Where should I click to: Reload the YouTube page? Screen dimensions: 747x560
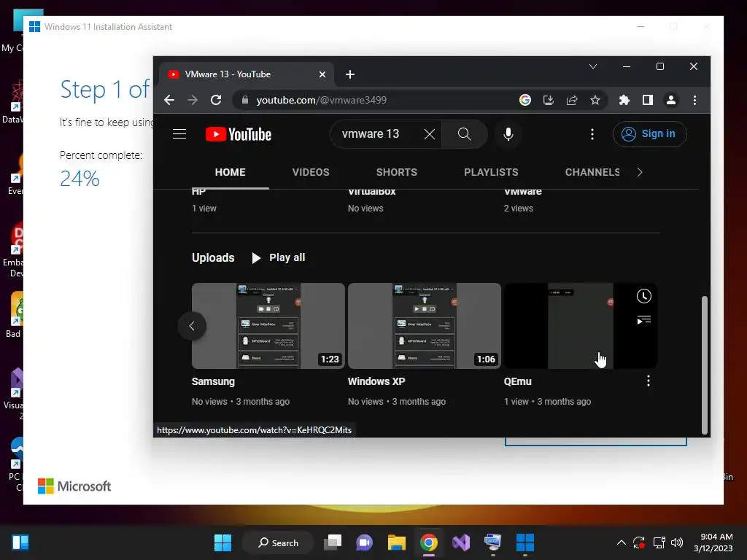[x=216, y=100]
